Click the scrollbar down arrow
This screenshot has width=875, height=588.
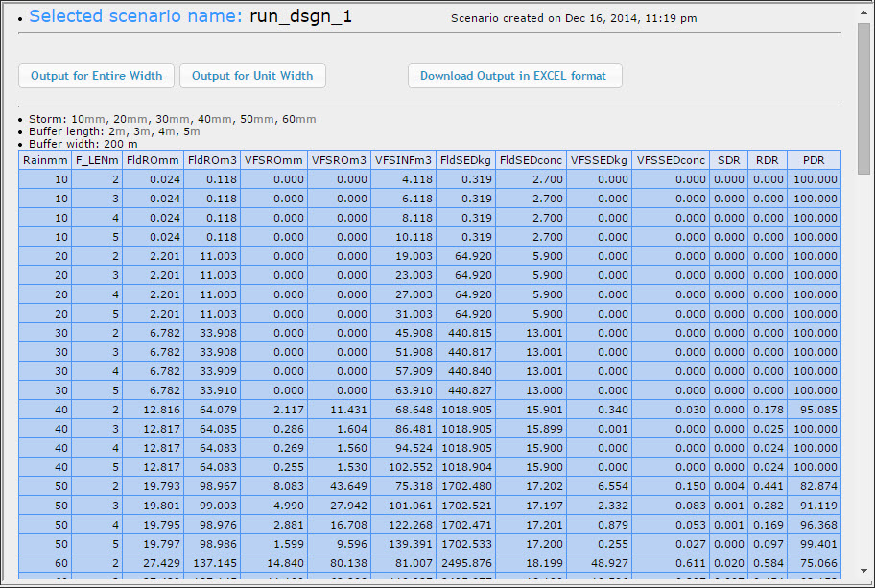[x=864, y=571]
